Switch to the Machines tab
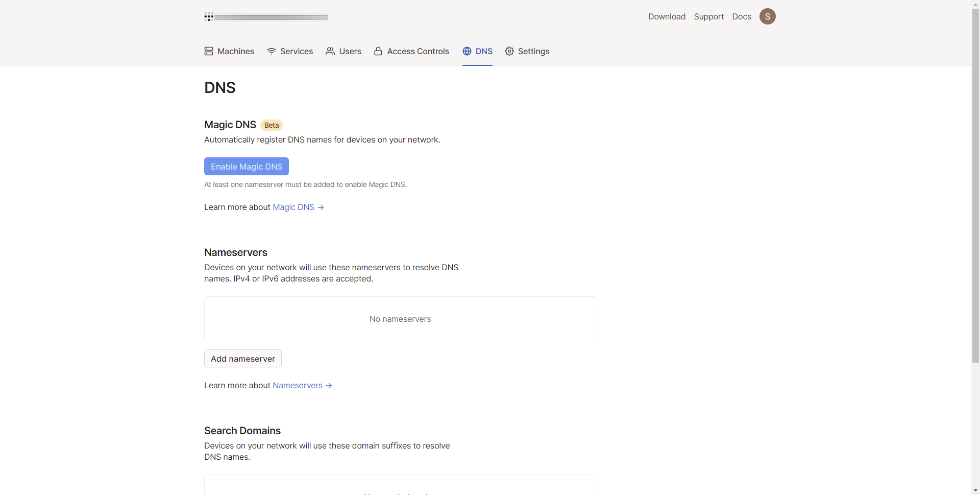The height and width of the screenshot is (495, 980). (x=235, y=51)
